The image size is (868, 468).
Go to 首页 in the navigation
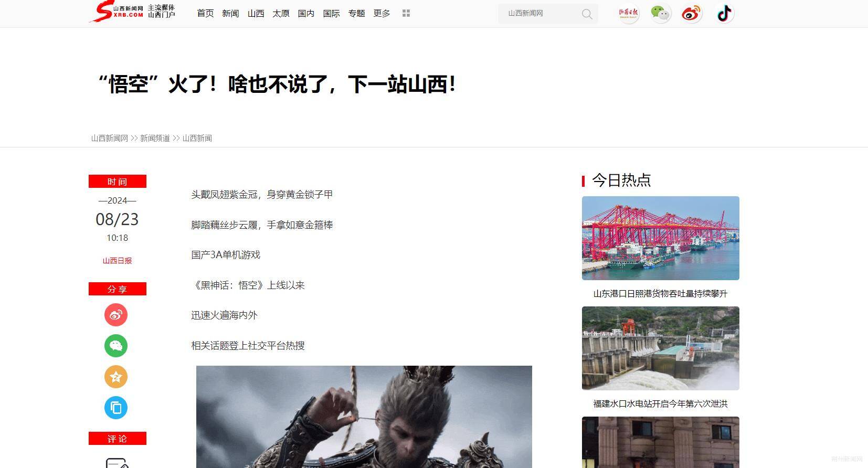pos(205,13)
